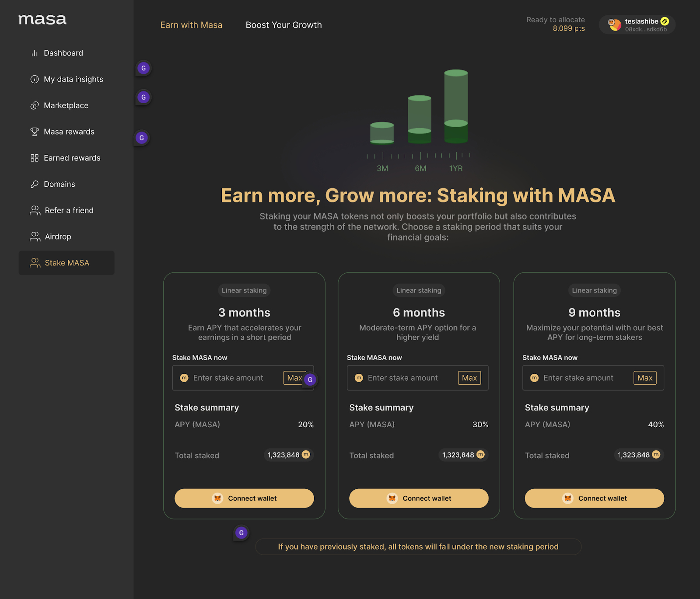The image size is (700, 599).
Task: Click the 3 months stake amount field
Action: (x=243, y=378)
